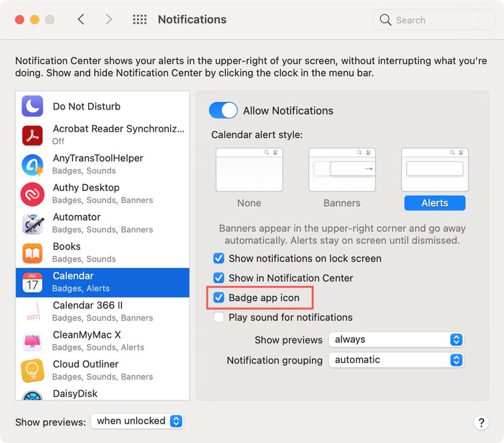This screenshot has width=504, height=443.
Task: Click the yellow minimize window button
Action: [35, 20]
